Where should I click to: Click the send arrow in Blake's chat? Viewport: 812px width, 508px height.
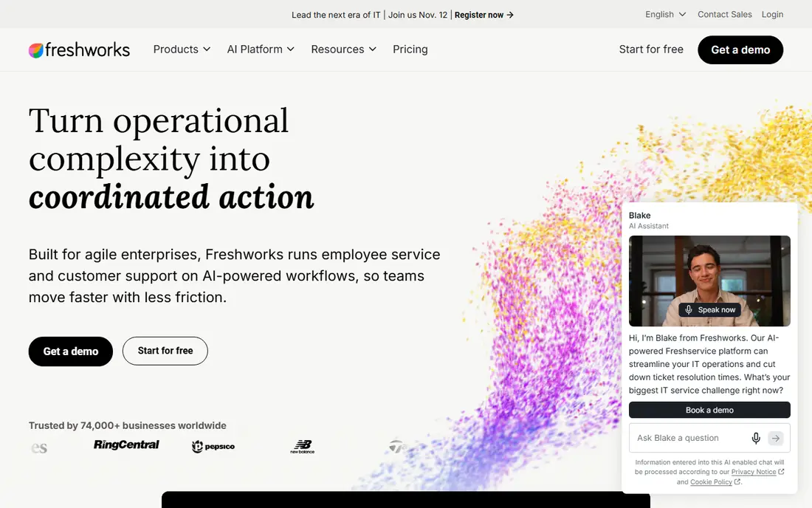tap(775, 438)
